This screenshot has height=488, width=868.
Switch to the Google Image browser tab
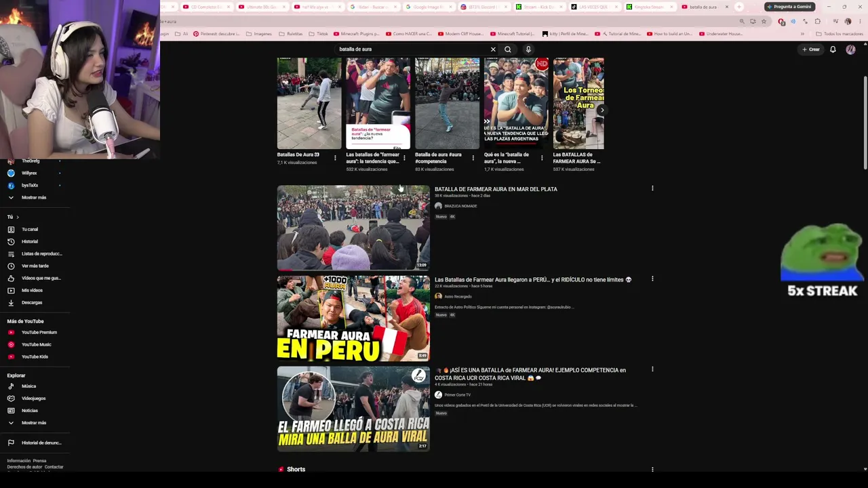point(429,7)
